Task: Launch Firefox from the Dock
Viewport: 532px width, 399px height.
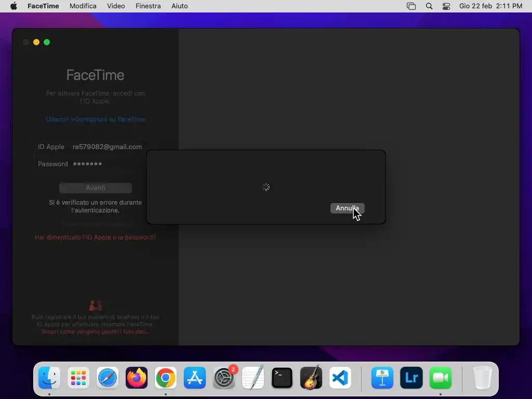Action: click(x=137, y=378)
